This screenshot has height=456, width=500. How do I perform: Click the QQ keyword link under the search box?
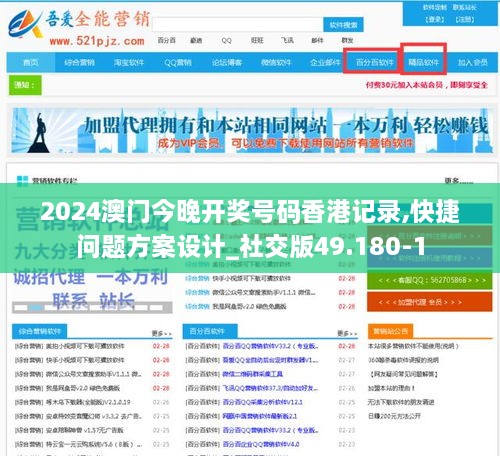pyautogui.click(x=226, y=40)
